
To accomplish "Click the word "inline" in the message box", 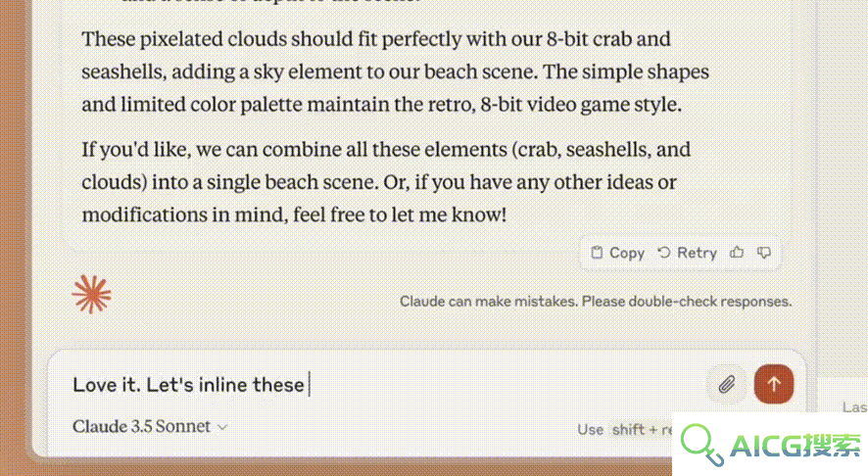I will click(223, 384).
